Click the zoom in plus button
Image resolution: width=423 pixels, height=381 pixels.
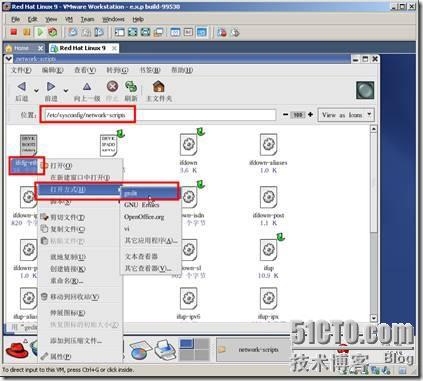(x=310, y=115)
